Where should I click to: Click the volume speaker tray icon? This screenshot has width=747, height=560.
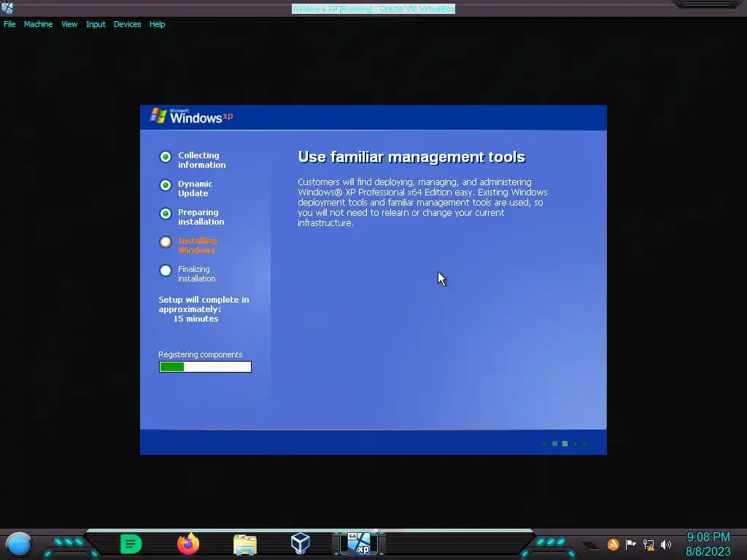point(665,545)
